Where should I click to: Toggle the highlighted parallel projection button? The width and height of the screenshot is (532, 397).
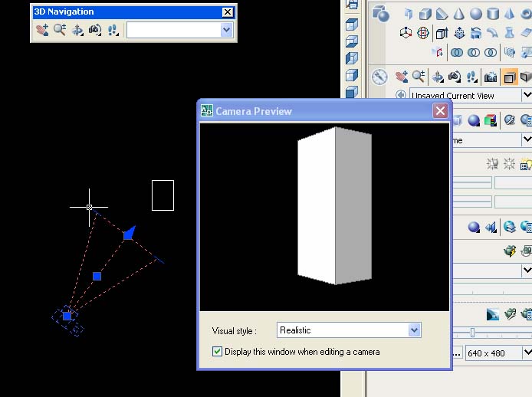(509, 77)
